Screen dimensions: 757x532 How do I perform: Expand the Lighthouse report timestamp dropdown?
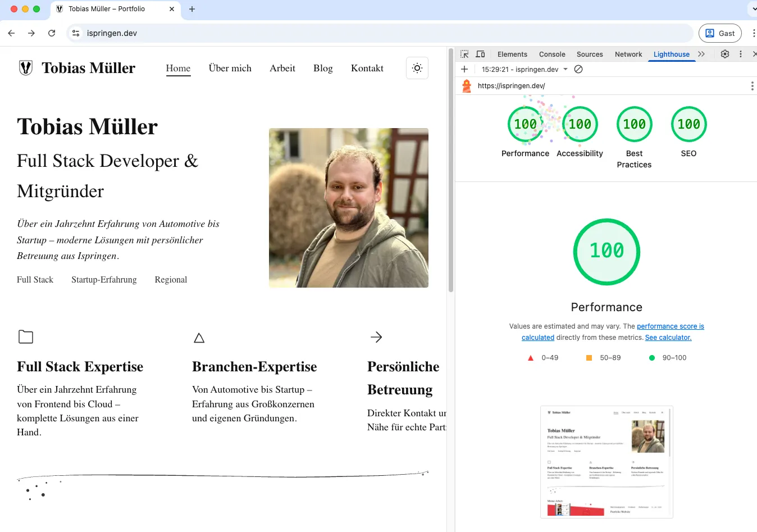click(x=565, y=70)
